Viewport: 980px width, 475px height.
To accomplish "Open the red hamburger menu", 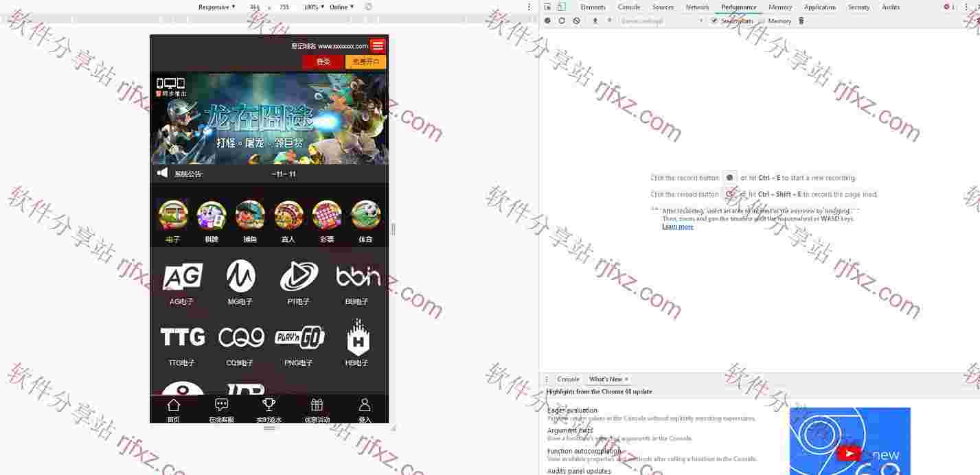I will [378, 45].
